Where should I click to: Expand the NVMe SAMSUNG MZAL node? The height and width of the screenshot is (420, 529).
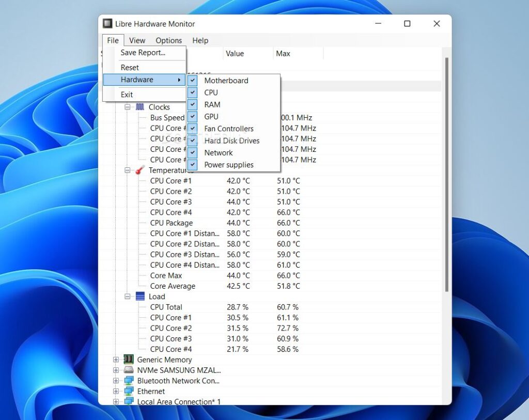pyautogui.click(x=116, y=370)
